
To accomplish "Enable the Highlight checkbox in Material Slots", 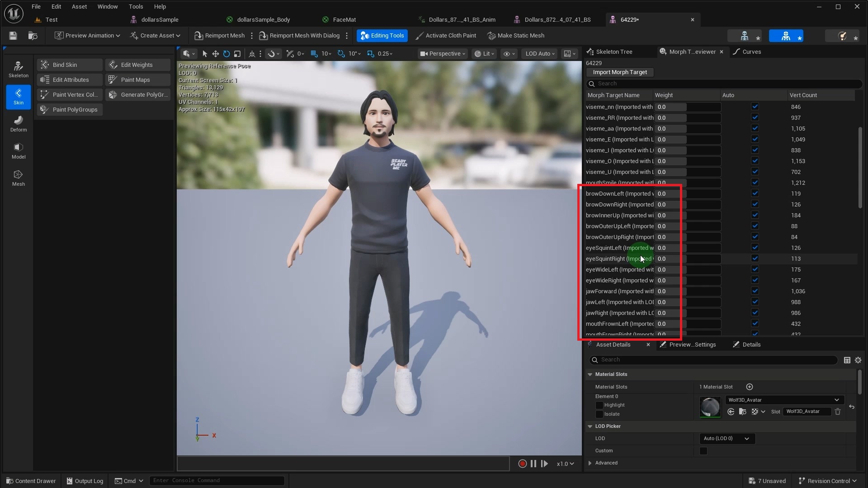I will click(x=600, y=405).
